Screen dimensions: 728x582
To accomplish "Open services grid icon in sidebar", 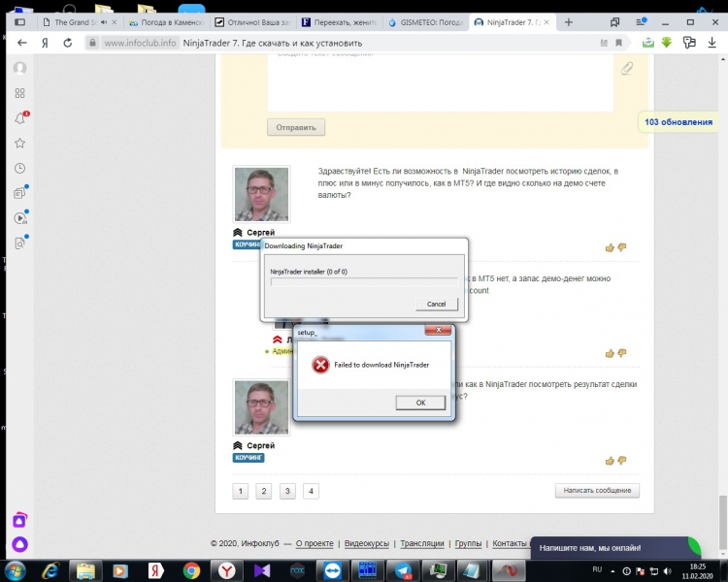I will coord(19,93).
